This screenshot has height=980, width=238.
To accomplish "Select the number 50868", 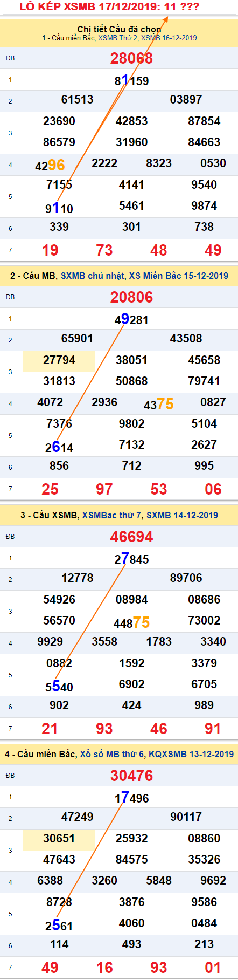I will pos(131,381).
